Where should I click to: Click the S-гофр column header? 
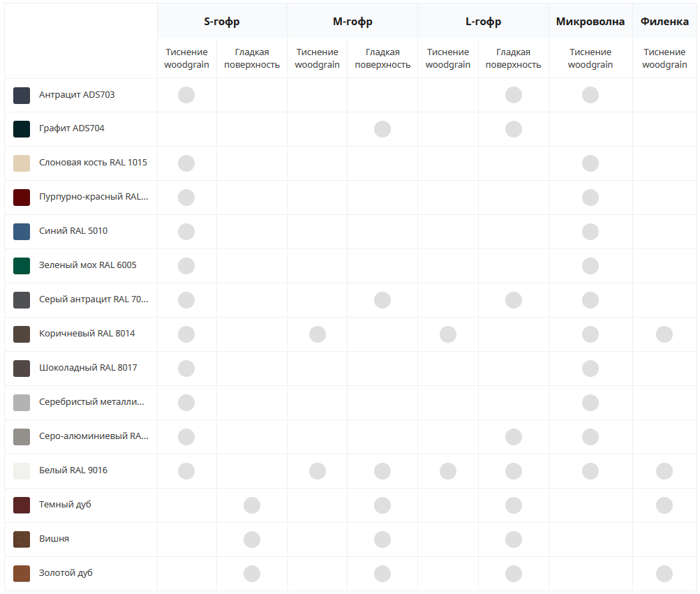tap(222, 22)
